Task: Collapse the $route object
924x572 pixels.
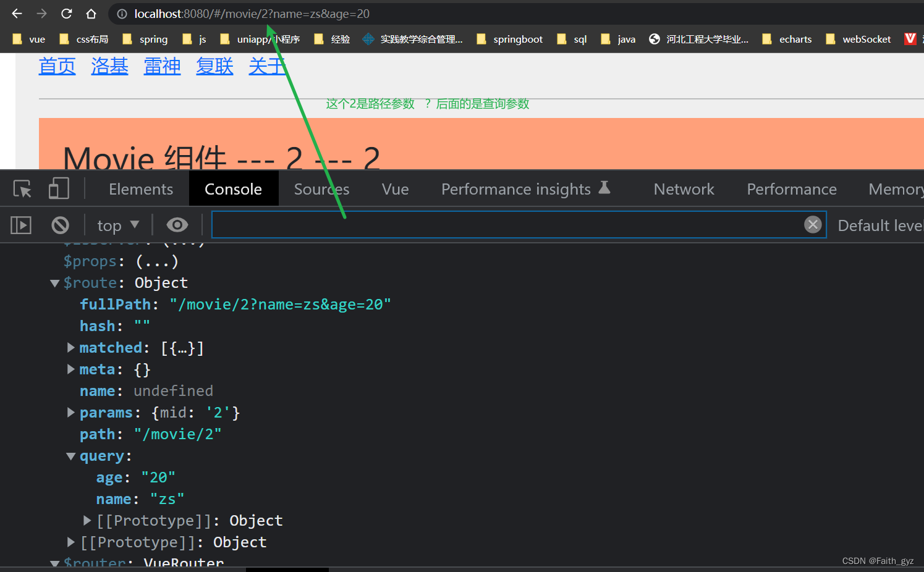Action: coord(54,283)
